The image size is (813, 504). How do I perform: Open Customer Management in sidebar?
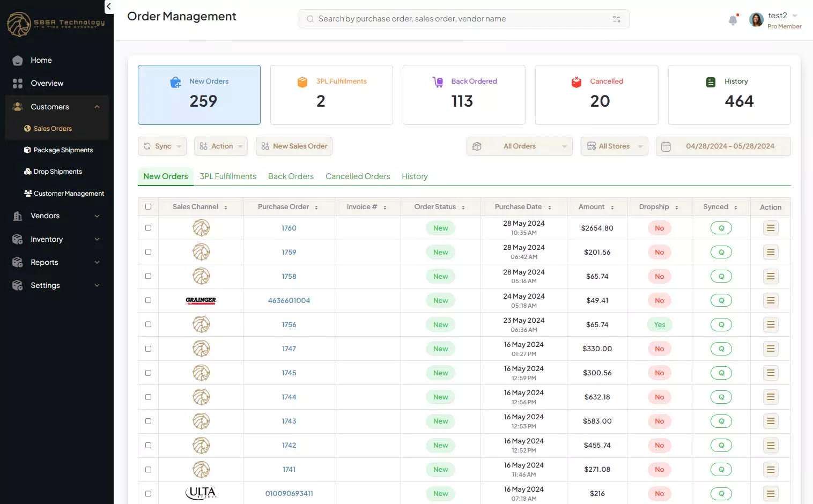pos(64,194)
